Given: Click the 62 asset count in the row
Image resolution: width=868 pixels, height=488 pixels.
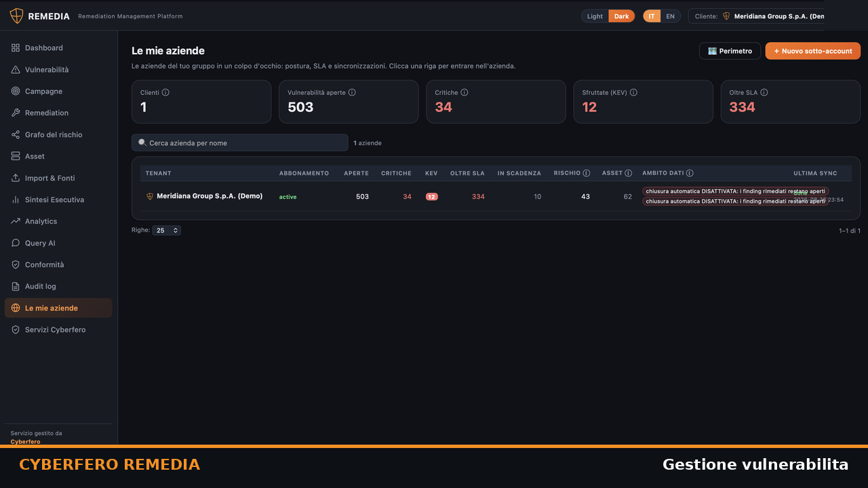Looking at the screenshot, I should point(628,197).
